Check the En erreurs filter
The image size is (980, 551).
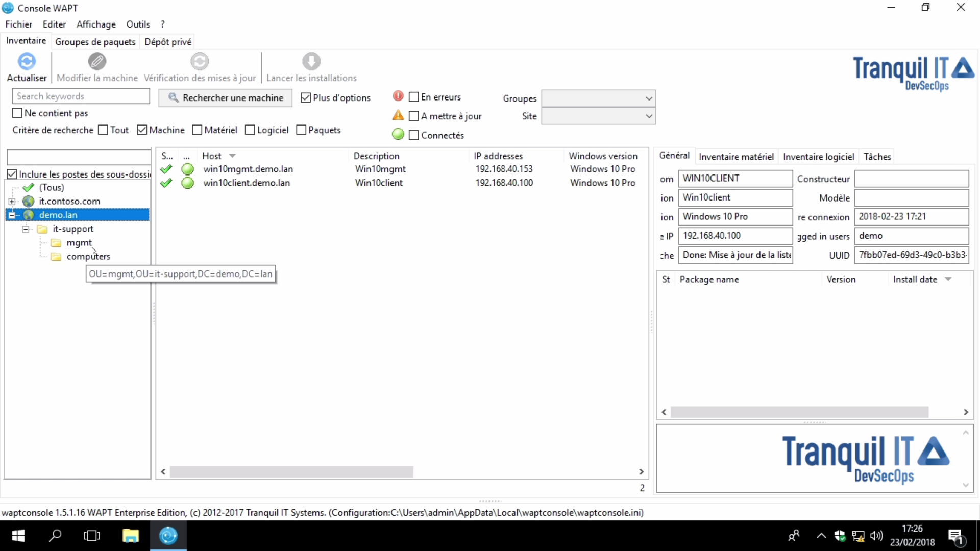point(414,96)
